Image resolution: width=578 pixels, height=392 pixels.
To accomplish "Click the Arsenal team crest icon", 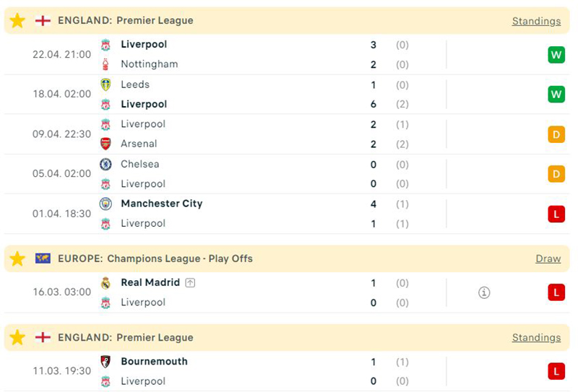I will (106, 144).
